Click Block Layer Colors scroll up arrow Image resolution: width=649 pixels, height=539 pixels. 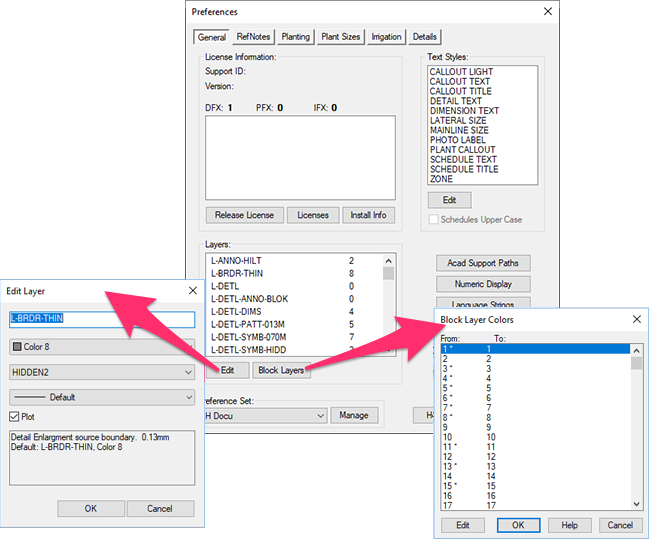637,351
